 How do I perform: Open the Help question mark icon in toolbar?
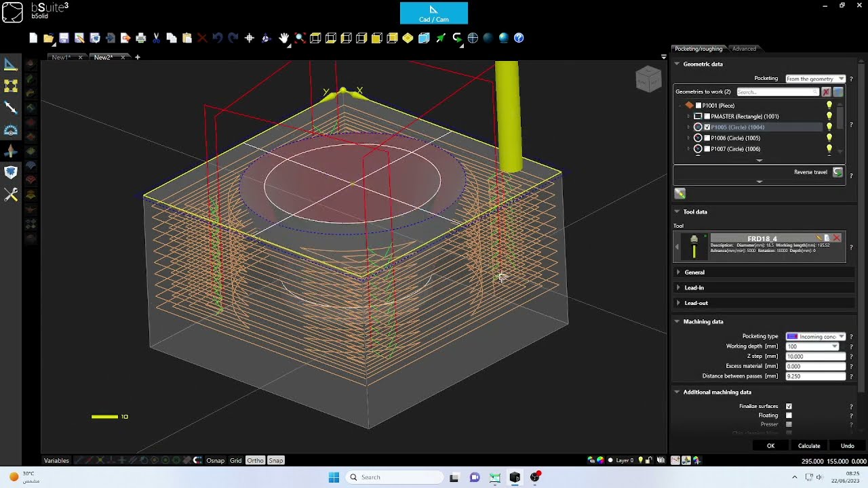[x=519, y=38]
